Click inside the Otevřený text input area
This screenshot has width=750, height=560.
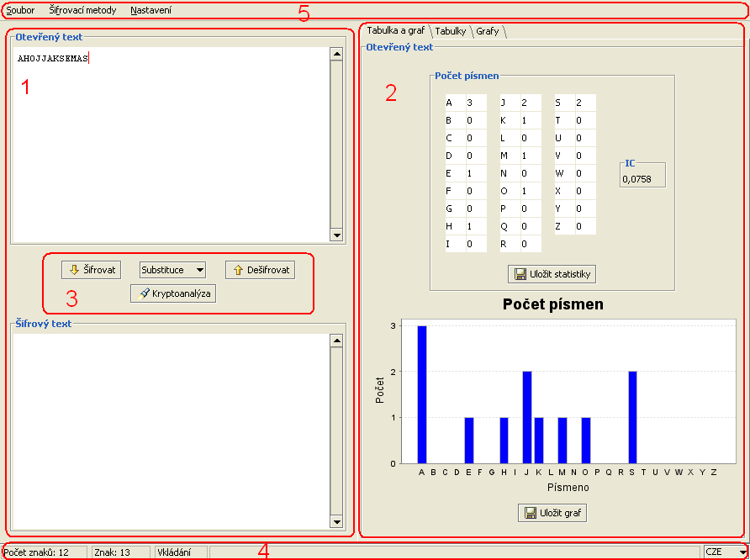pos(171,145)
